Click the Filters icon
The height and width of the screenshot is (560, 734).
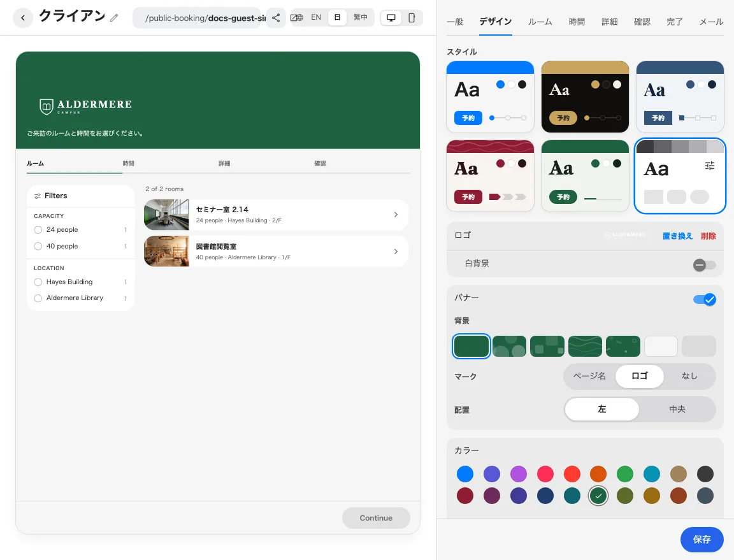pos(38,196)
